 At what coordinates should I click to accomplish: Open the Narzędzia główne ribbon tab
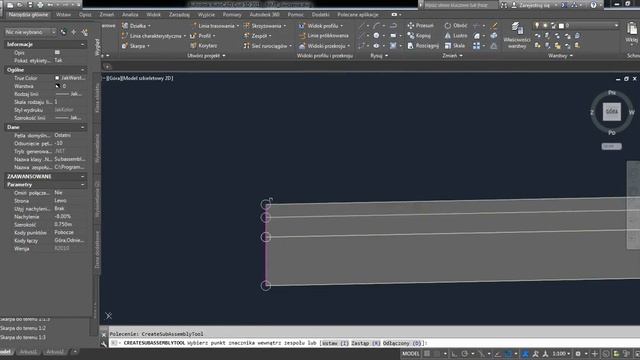tap(28, 15)
